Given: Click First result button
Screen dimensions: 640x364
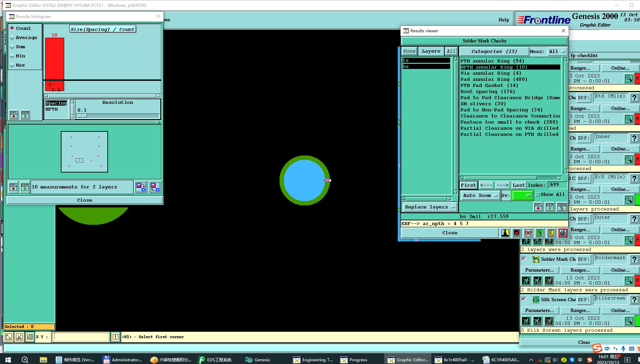Looking at the screenshot, I should [x=468, y=185].
